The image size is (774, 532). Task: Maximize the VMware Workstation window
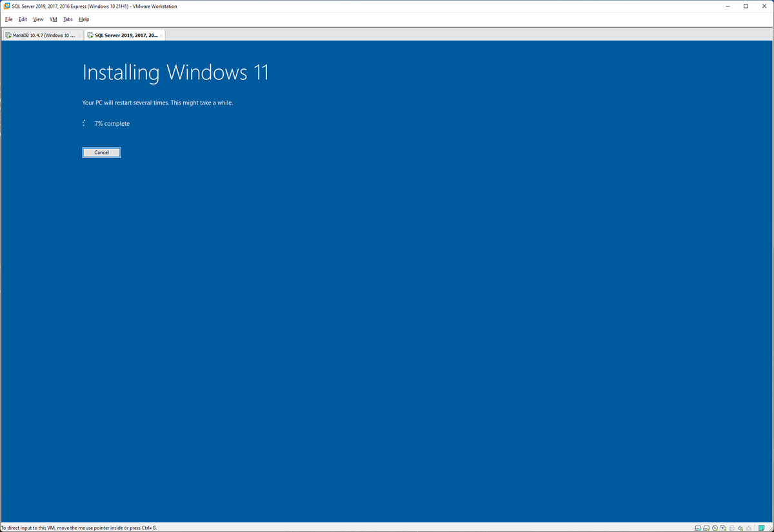[746, 6]
